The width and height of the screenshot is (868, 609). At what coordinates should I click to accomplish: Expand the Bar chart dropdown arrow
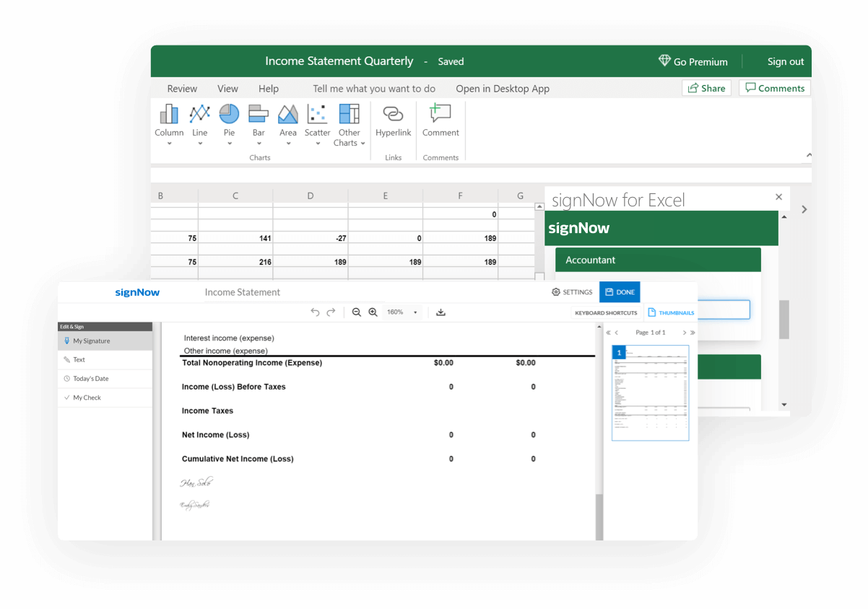pyautogui.click(x=259, y=144)
